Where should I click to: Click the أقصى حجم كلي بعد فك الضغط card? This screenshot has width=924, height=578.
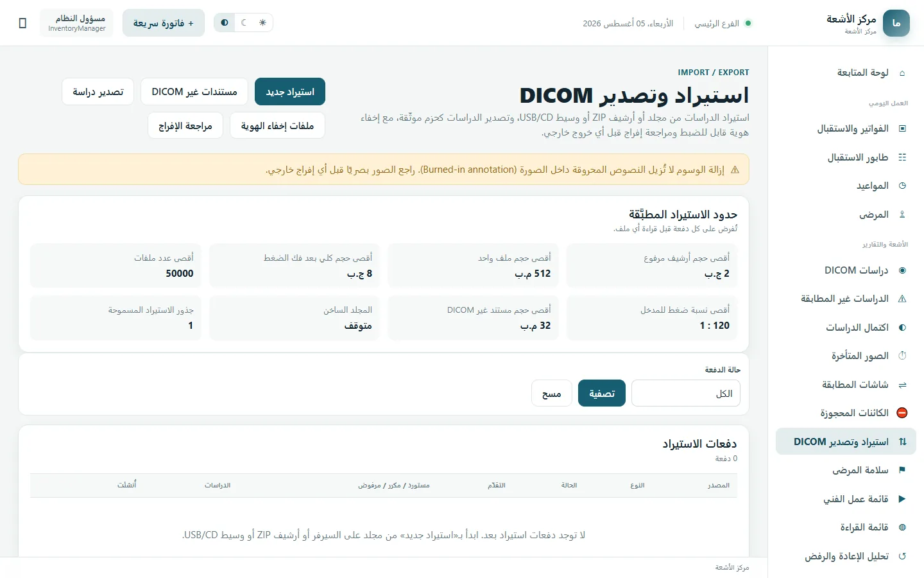point(295,265)
